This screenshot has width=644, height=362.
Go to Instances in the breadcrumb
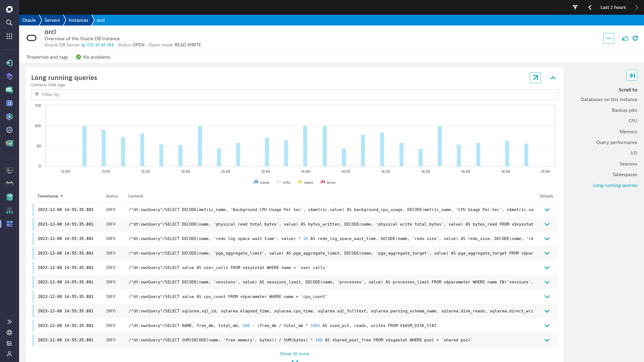(78, 20)
